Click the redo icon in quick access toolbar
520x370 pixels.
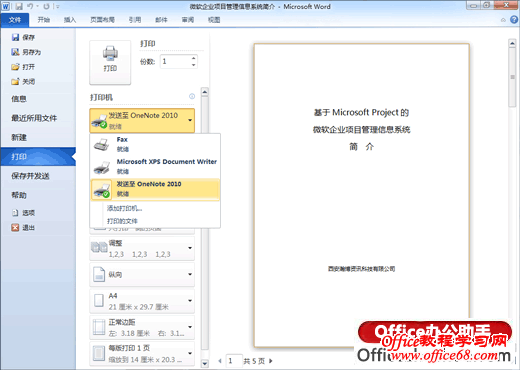click(x=46, y=6)
